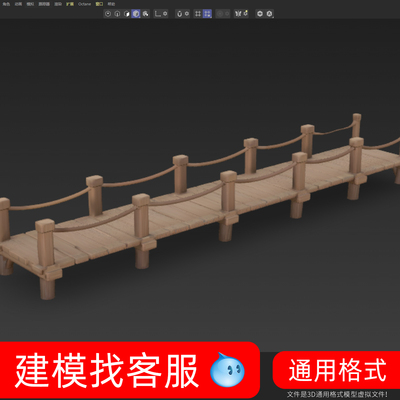400x400 pixels.
Task: Open the 动画 (Animate) menu
Action: (x=18, y=4)
